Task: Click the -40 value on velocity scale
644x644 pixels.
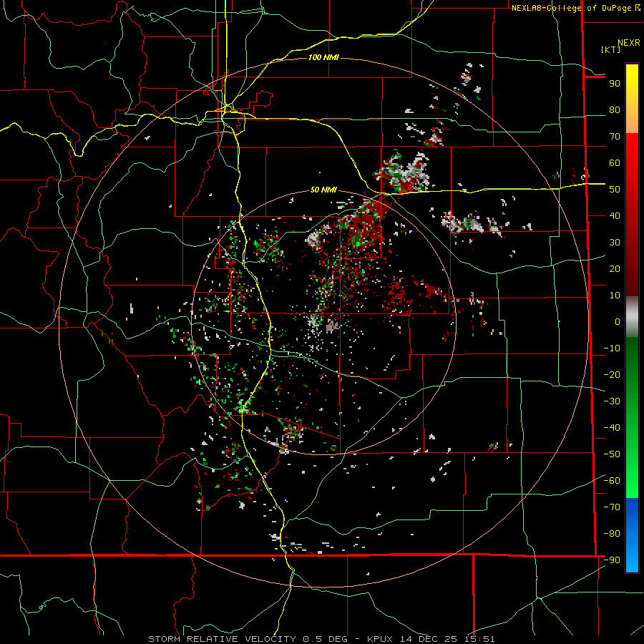Action: (x=612, y=428)
